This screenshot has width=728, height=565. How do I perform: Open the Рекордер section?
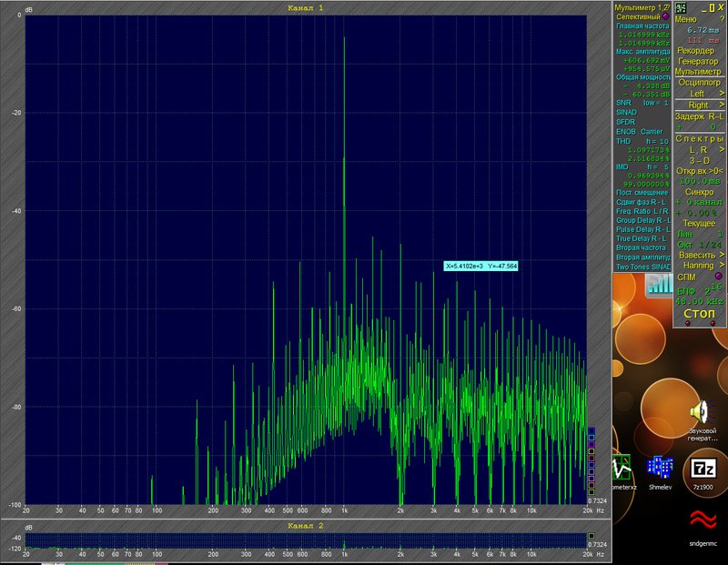click(695, 50)
